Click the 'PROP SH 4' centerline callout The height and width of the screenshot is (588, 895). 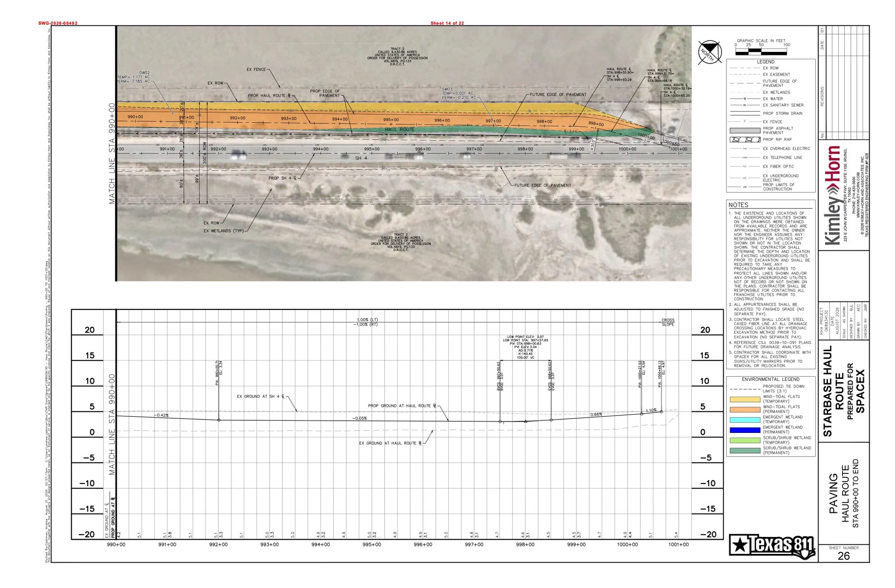click(x=282, y=178)
